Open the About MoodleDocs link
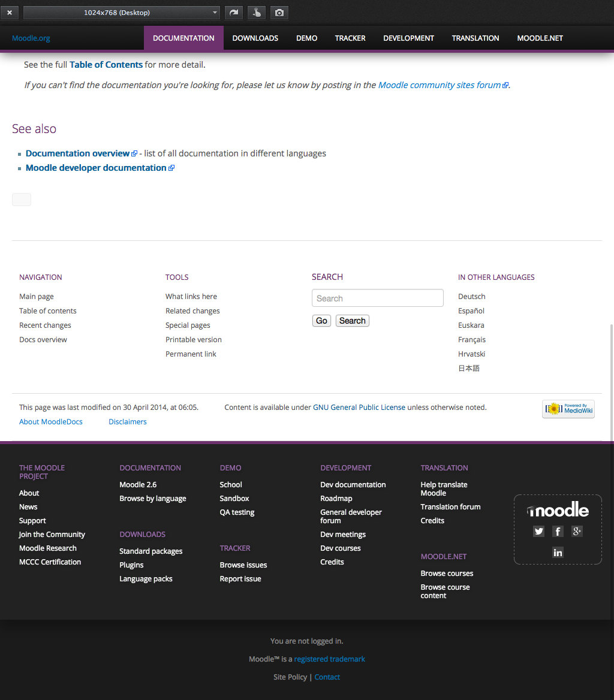Viewport: 614px width, 700px height. (x=51, y=421)
